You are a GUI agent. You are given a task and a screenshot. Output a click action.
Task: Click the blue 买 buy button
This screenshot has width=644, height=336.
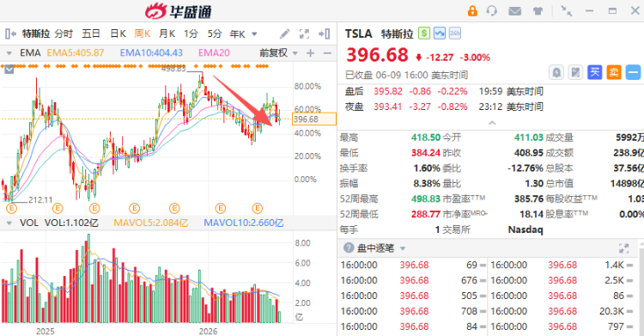(594, 72)
